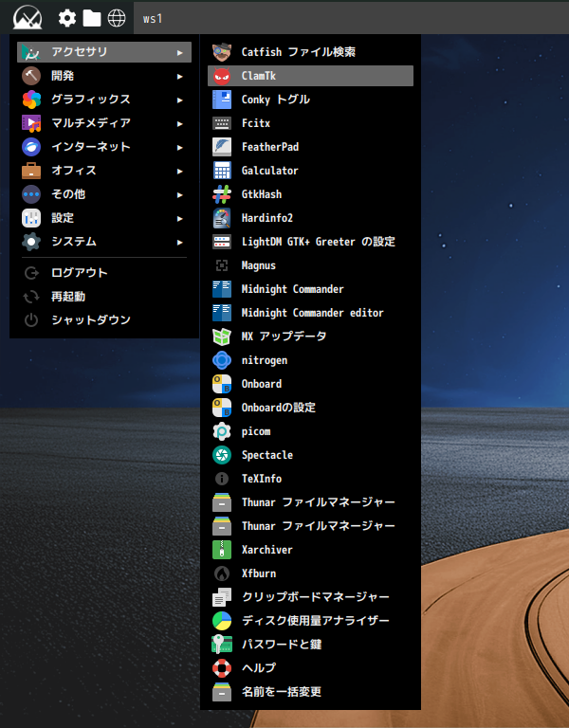Viewport: 569px width, 728px height.
Task: Launch web browser globe icon in panel
Action: pos(117,18)
